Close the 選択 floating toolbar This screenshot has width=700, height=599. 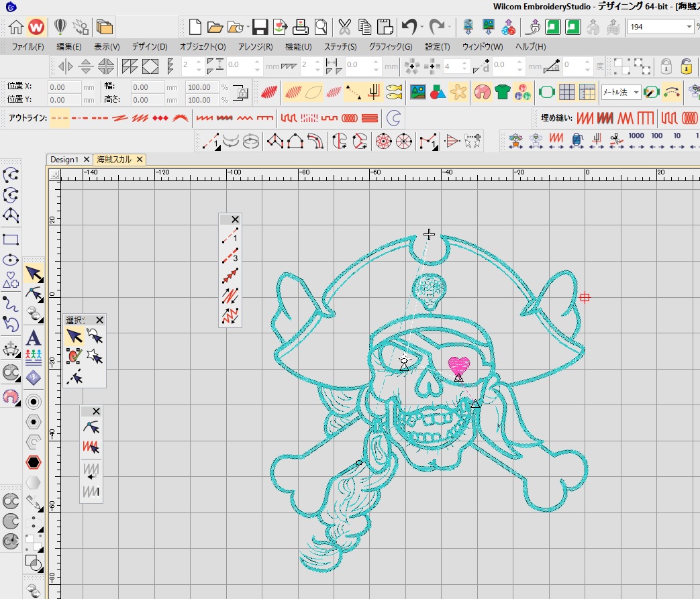point(99,320)
